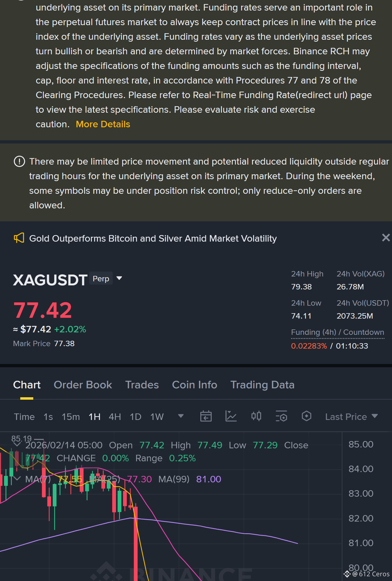Open the chart date jump calendar icon
The height and width of the screenshot is (581, 392).
[x=206, y=416]
